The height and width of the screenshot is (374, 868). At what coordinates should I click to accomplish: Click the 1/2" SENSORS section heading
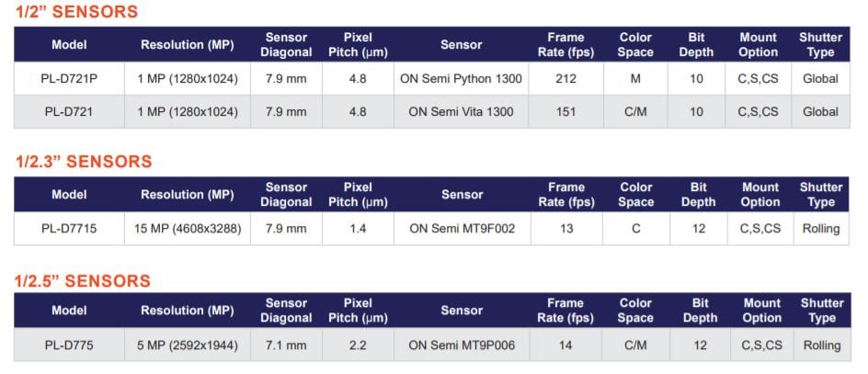[x=77, y=12]
